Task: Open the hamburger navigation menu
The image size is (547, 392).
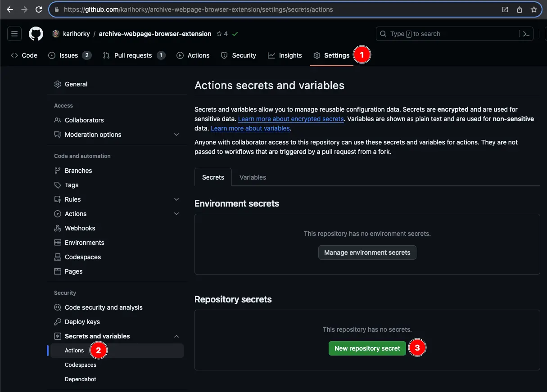Action: click(14, 34)
